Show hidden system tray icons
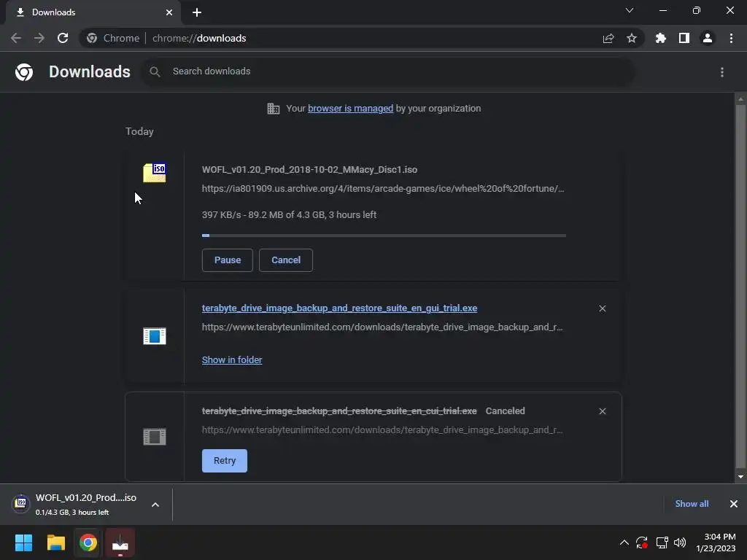Image resolution: width=747 pixels, height=560 pixels. (624, 542)
